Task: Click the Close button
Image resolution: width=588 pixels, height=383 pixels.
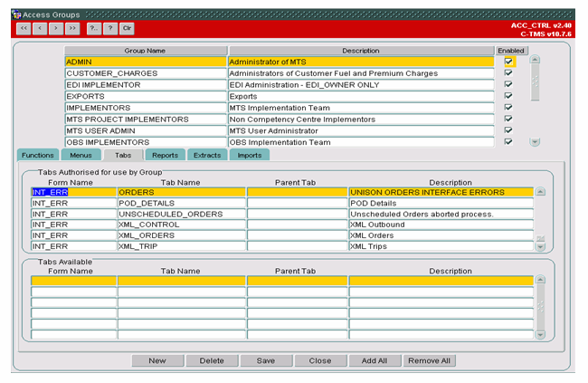Action: [320, 360]
